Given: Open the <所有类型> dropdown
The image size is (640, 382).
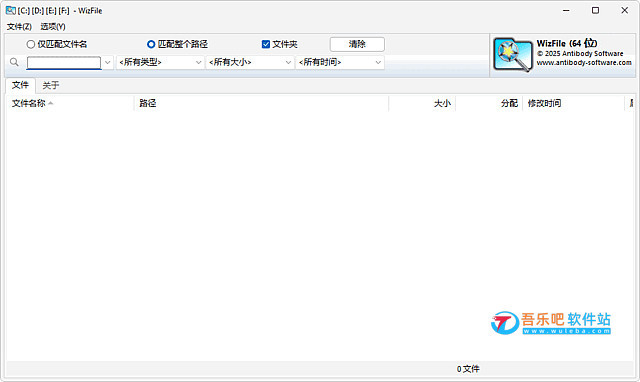Looking at the screenshot, I should [160, 62].
